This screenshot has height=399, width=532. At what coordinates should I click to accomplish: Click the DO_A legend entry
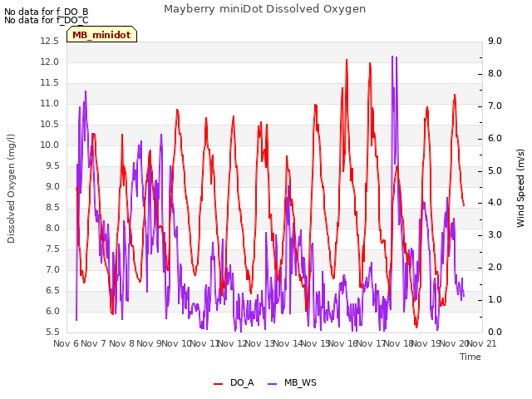pos(234,383)
